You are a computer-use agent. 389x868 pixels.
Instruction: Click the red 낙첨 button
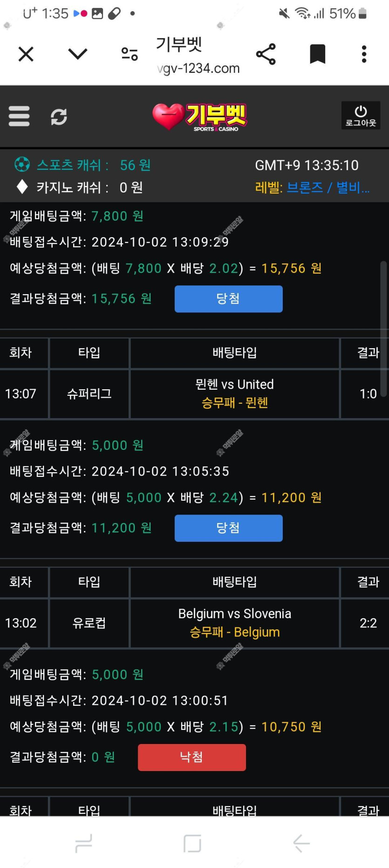pyautogui.click(x=192, y=758)
